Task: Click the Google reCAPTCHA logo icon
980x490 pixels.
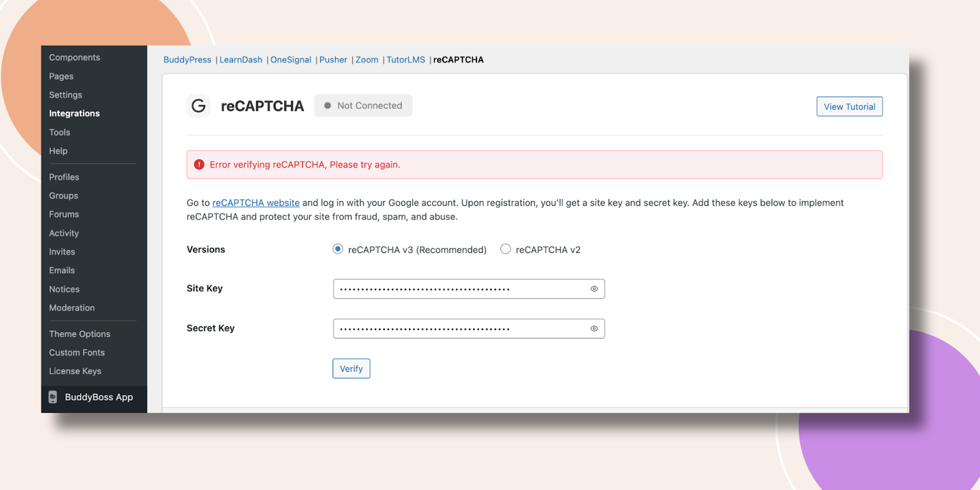Action: 198,106
